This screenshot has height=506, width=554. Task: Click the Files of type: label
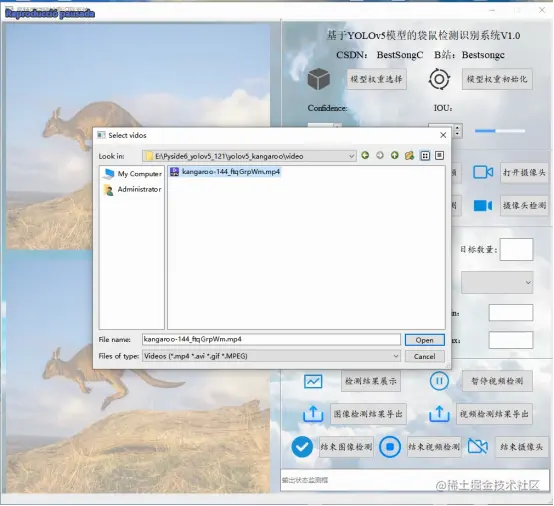(x=118, y=356)
